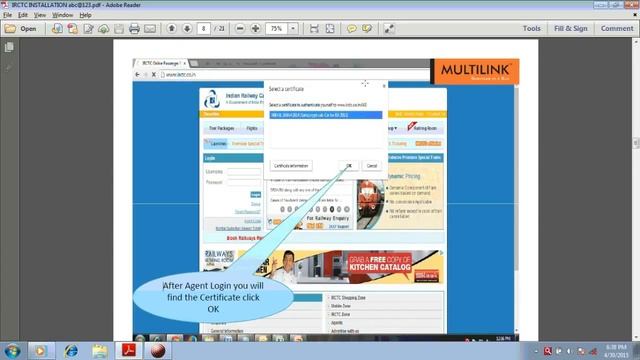The image size is (640, 360).
Task: Open the Window menu
Action: [62, 15]
